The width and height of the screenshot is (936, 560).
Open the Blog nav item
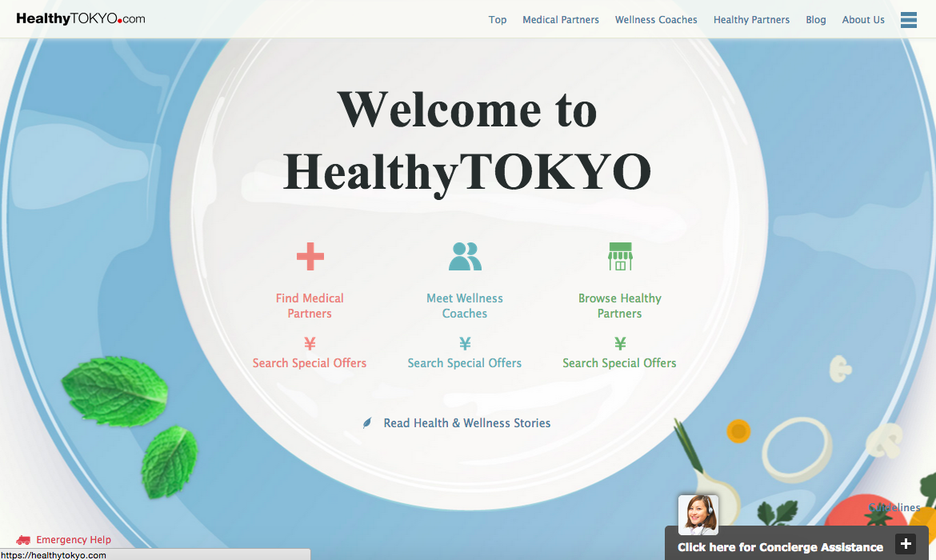816,20
